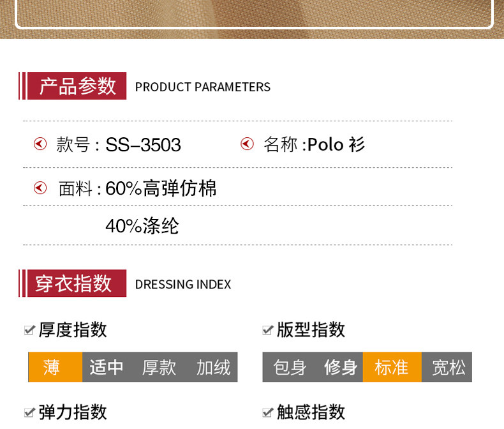The width and height of the screenshot is (504, 429).
Task: Choose the 宽松 fit option
Action: [x=448, y=367]
